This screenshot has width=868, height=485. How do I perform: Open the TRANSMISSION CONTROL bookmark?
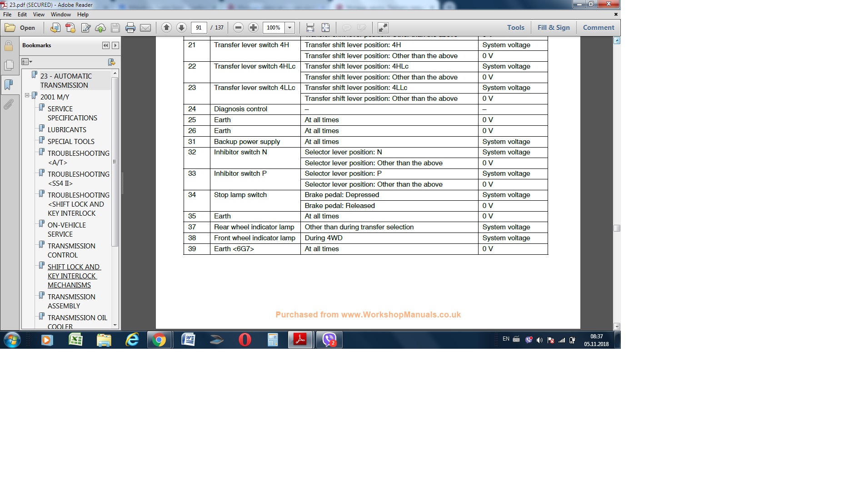(71, 251)
